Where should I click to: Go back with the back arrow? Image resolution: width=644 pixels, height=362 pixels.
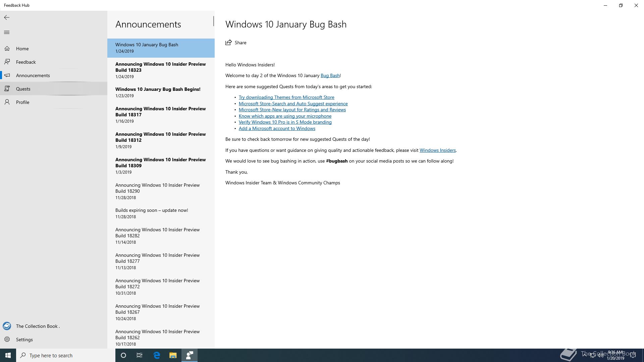(7, 17)
